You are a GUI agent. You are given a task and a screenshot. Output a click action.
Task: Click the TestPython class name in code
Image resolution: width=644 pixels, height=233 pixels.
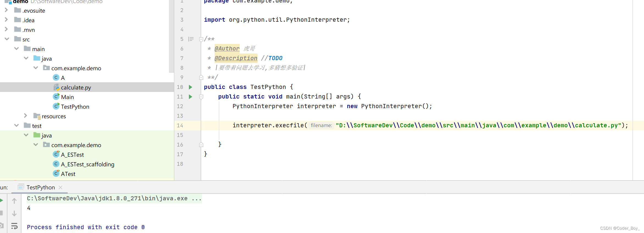(x=268, y=87)
